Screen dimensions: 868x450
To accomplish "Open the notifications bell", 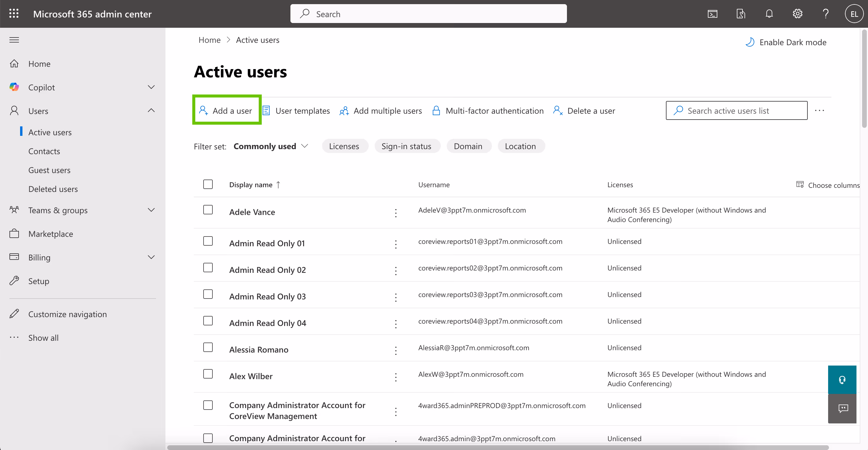I will click(x=769, y=14).
